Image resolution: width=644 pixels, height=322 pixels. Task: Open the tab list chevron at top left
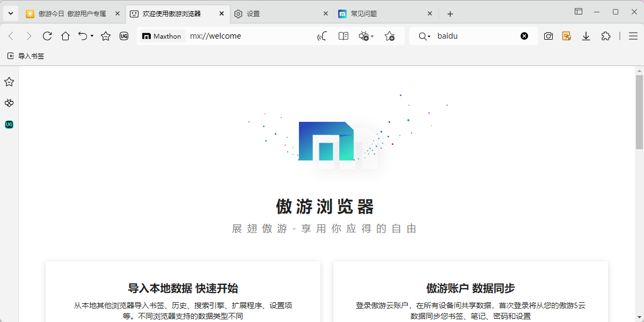(10, 13)
